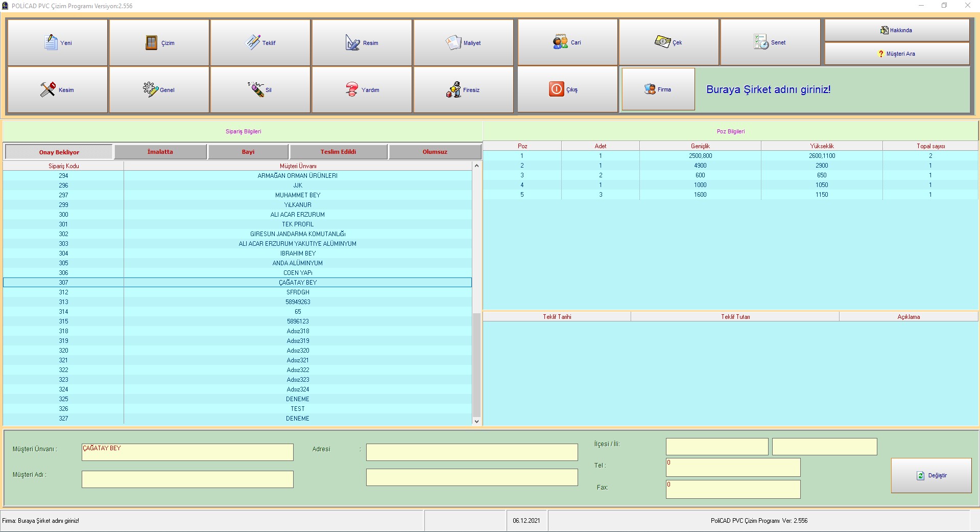
Task: Click the order list scroll-down arrow
Action: (x=476, y=421)
